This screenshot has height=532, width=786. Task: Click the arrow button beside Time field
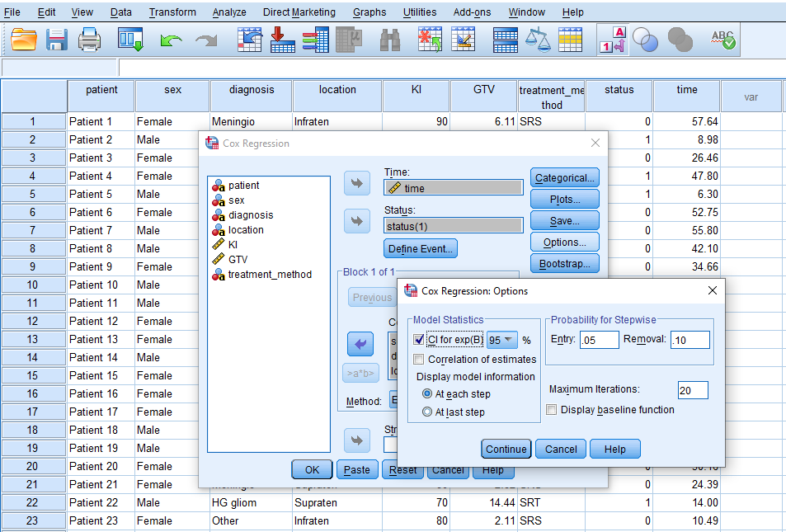pyautogui.click(x=357, y=183)
